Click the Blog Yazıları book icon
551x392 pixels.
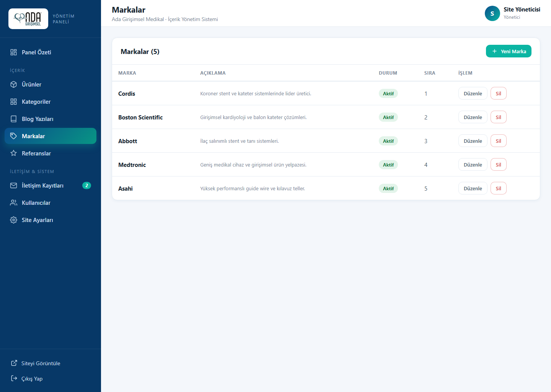[14, 119]
